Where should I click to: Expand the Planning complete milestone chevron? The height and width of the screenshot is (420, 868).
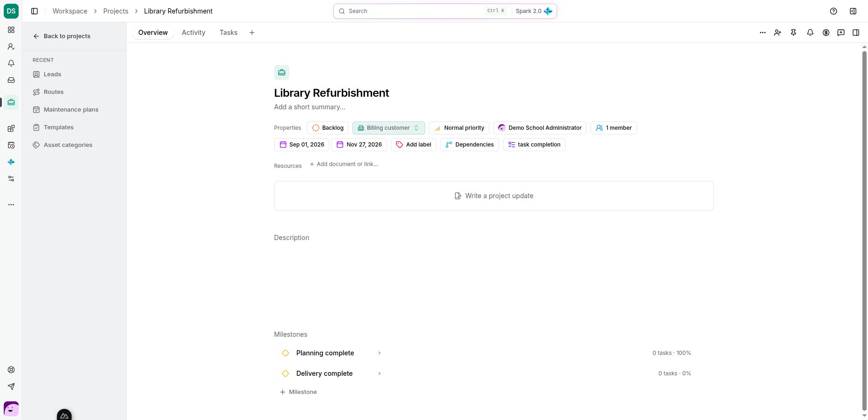(380, 353)
